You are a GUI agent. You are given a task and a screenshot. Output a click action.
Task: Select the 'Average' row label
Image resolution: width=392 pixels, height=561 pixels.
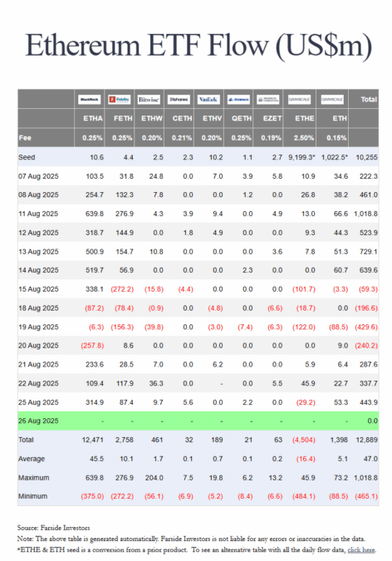click(32, 459)
